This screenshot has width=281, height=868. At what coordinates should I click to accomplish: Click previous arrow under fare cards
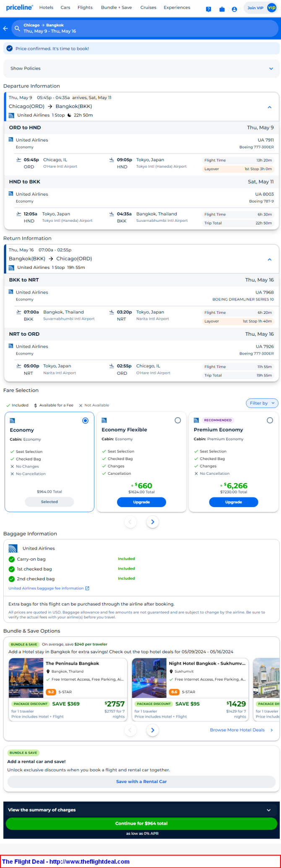130,522
